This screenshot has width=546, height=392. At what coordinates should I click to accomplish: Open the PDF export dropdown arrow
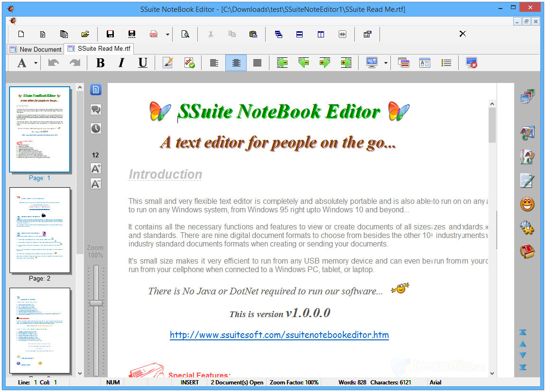point(167,35)
